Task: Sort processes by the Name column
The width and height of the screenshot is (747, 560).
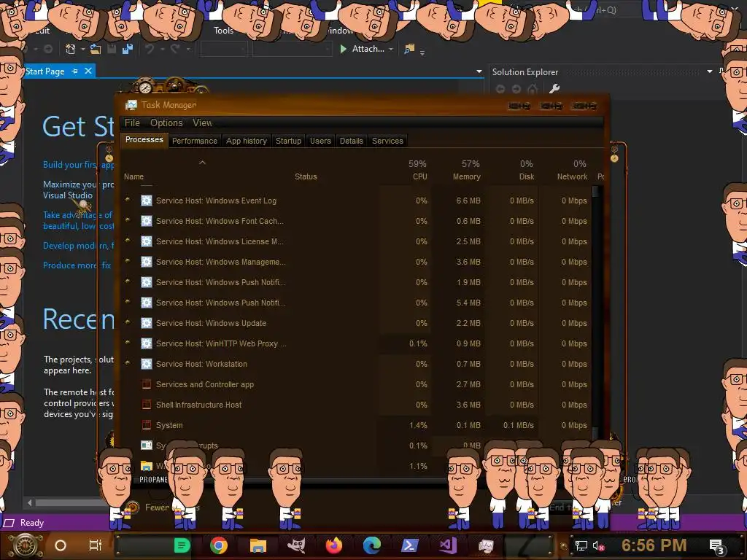Action: click(x=134, y=176)
